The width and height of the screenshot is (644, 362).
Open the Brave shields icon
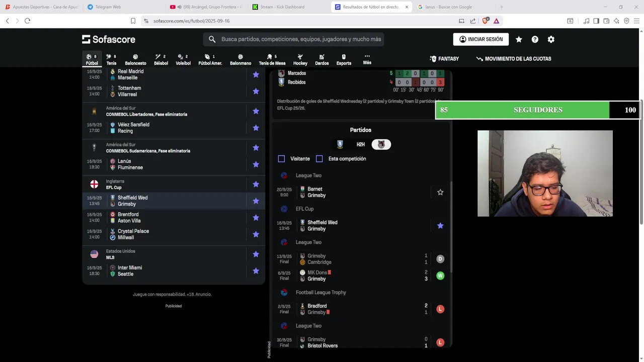[485, 21]
